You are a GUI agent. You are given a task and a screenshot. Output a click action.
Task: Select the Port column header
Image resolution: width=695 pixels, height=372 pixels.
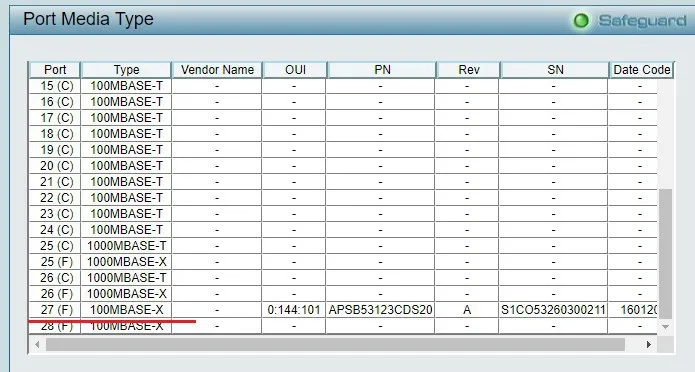tap(55, 70)
